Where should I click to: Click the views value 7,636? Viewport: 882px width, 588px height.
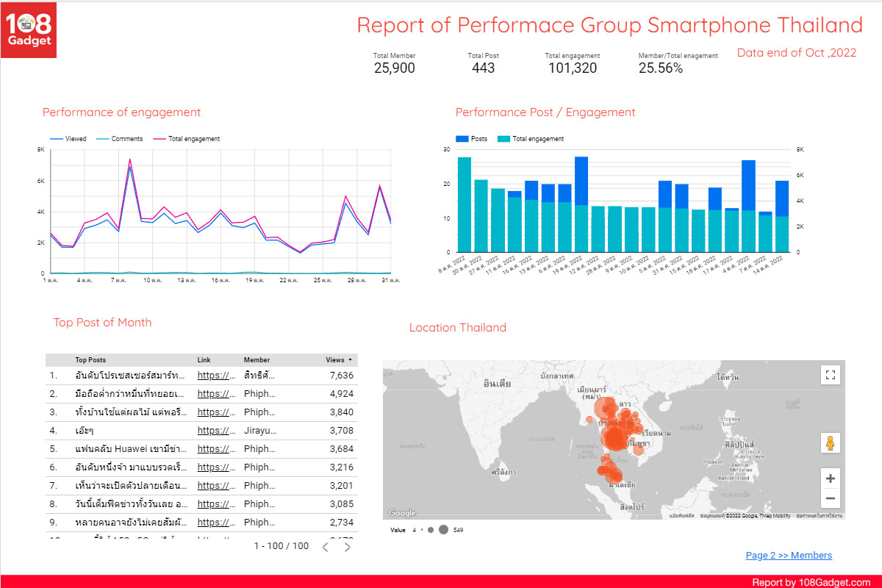[342, 375]
